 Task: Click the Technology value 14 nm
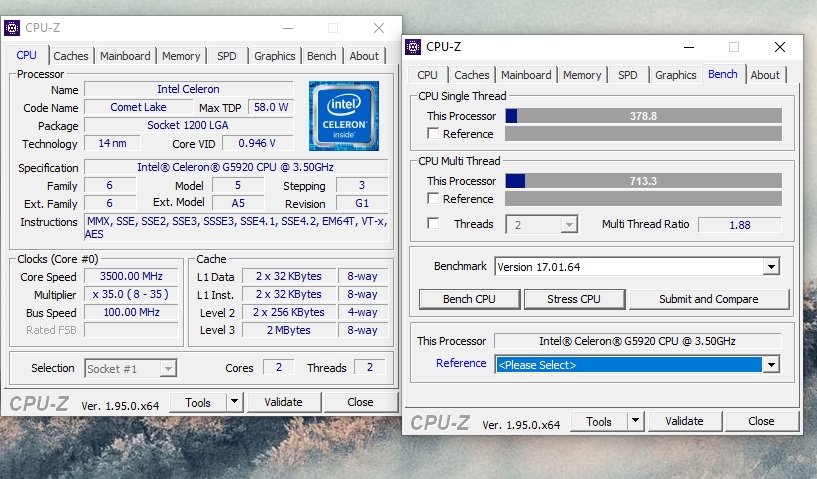[x=112, y=143]
